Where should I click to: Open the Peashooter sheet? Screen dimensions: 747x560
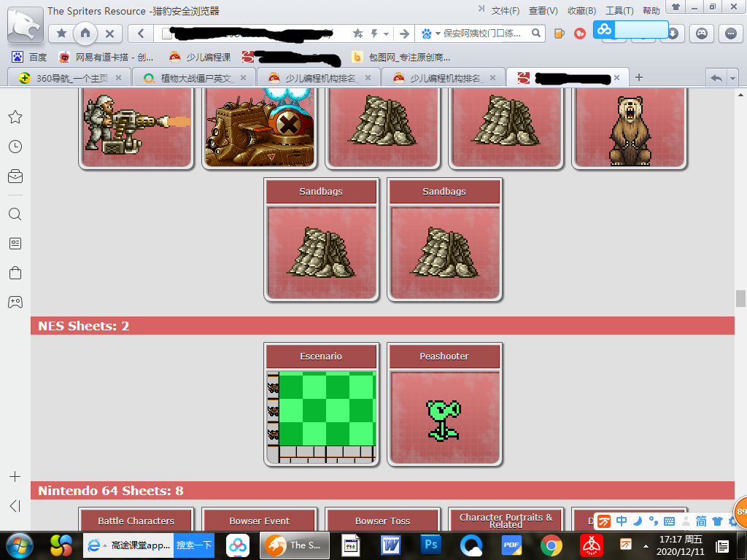pyautogui.click(x=444, y=404)
